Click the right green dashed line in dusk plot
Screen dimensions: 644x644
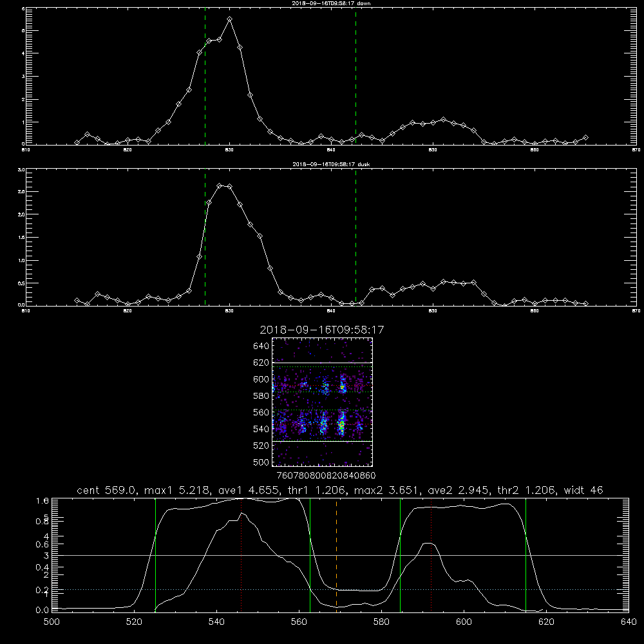click(x=355, y=238)
